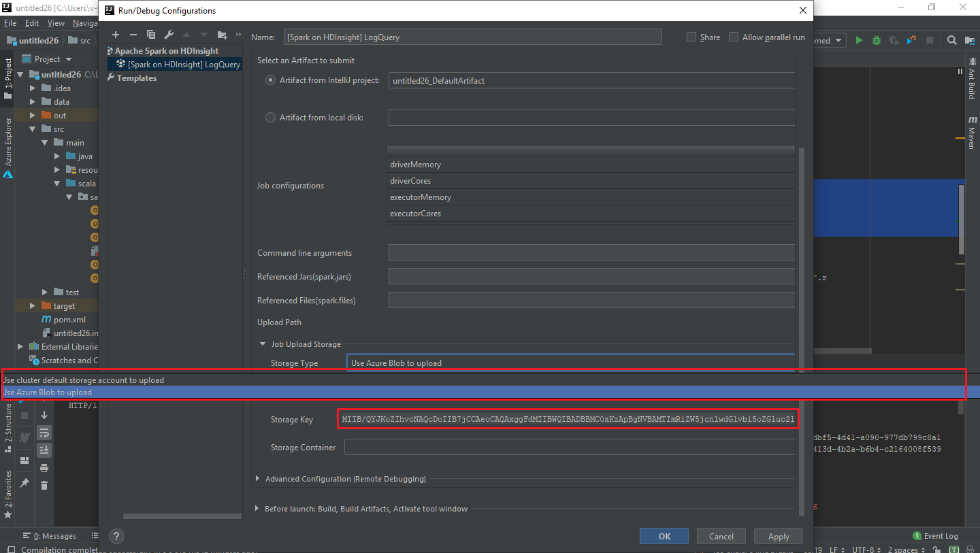Screen dimensions: 980x553
Task: Open the Maven tool window
Action: tap(972, 129)
